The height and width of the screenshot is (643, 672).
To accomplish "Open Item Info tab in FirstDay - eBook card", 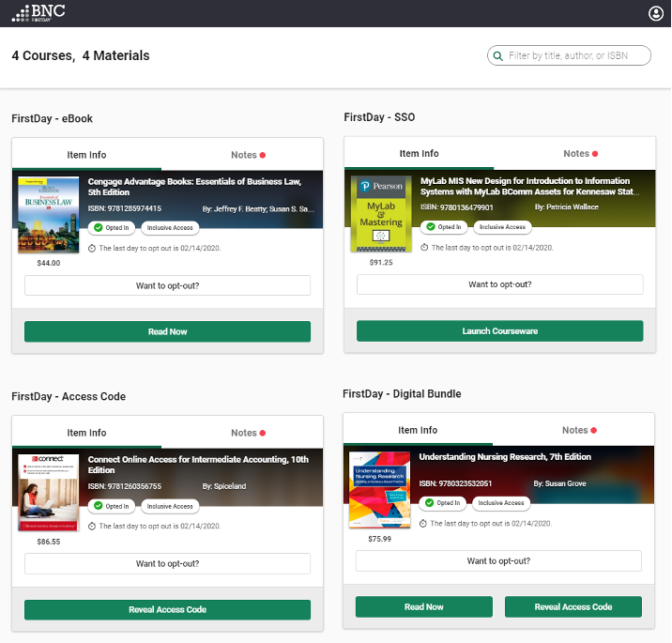I will click(86, 155).
